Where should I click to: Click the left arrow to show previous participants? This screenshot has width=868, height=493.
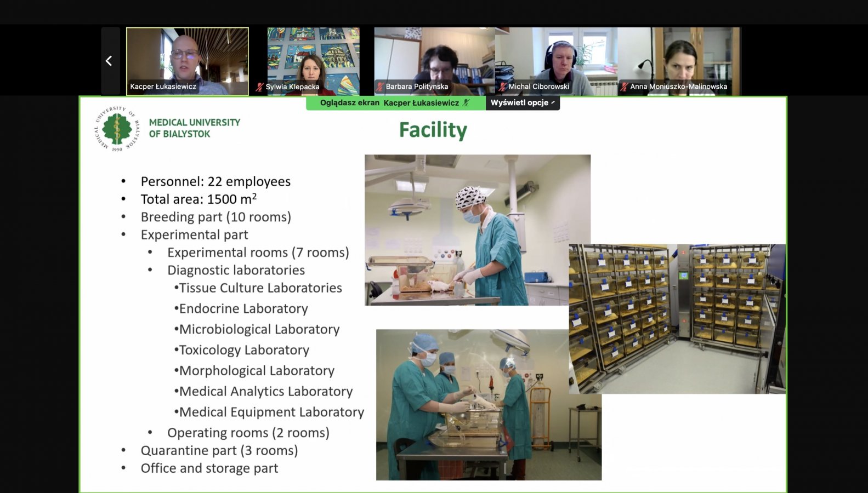coord(109,61)
